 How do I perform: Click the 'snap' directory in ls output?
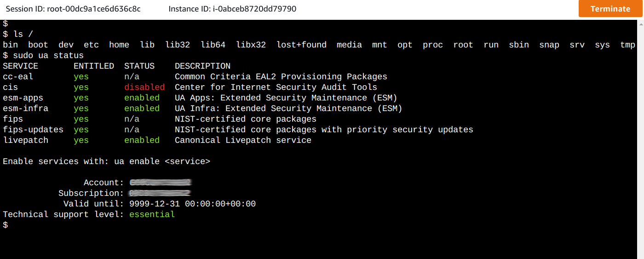pyautogui.click(x=549, y=45)
